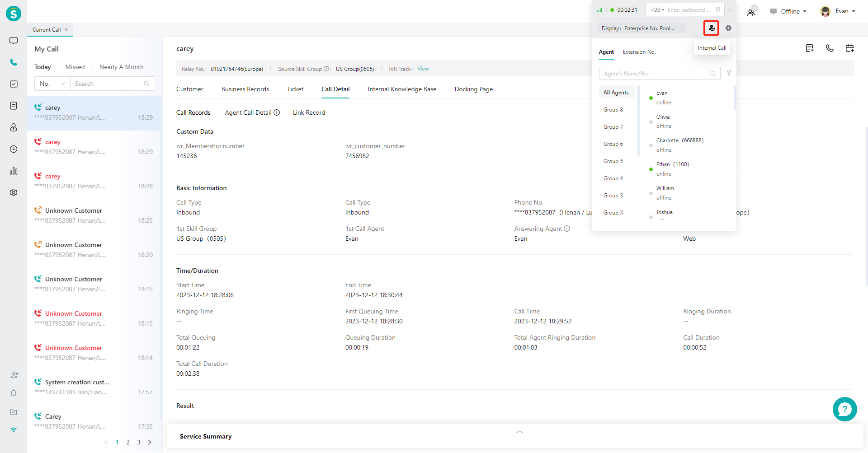This screenshot has width=868, height=453.
Task: Open the Link Record sub-tab
Action: point(309,112)
